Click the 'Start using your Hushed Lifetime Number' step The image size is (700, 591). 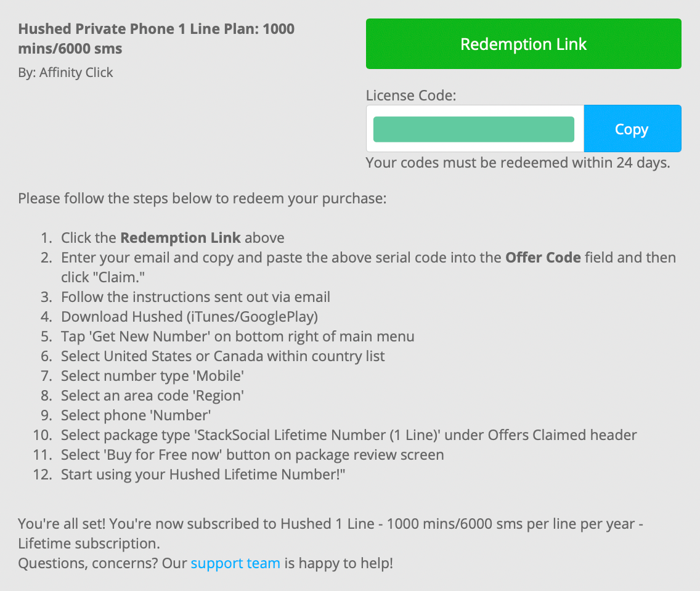tap(203, 474)
